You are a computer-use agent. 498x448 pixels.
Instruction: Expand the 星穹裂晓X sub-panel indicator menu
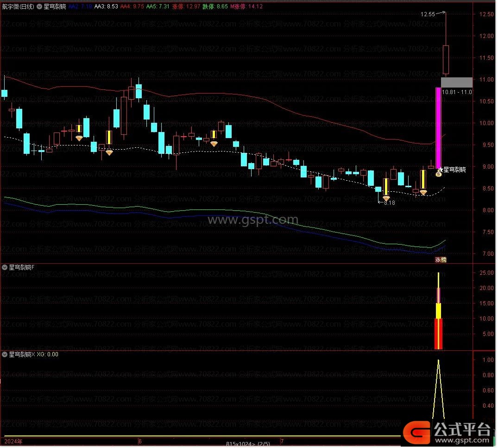(5, 355)
